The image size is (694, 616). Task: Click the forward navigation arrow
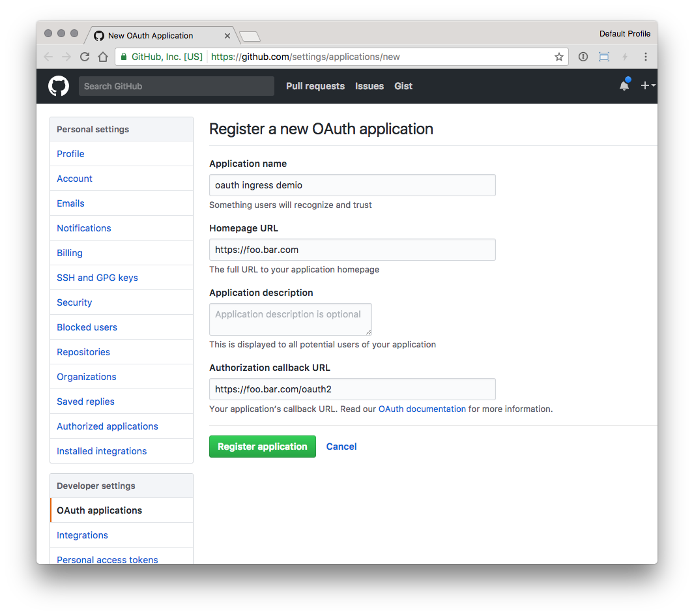coord(65,57)
